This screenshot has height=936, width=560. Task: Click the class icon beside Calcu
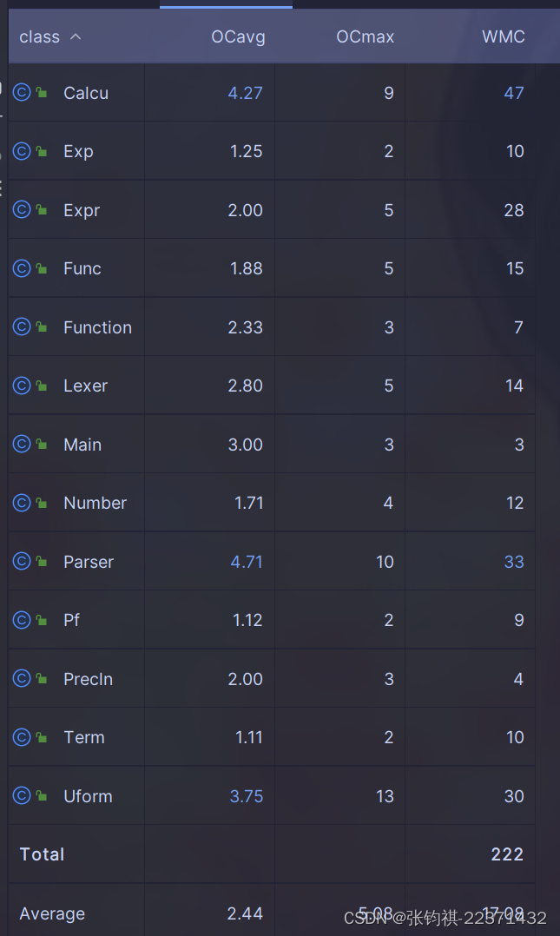tap(22, 93)
